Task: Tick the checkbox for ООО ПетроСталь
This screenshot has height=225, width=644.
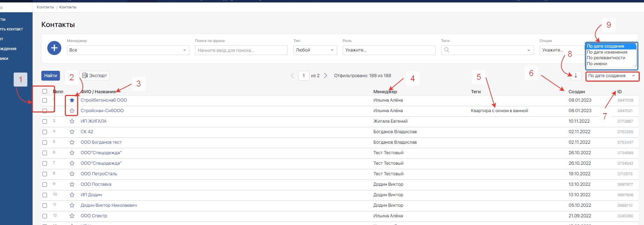Action: tap(44, 174)
